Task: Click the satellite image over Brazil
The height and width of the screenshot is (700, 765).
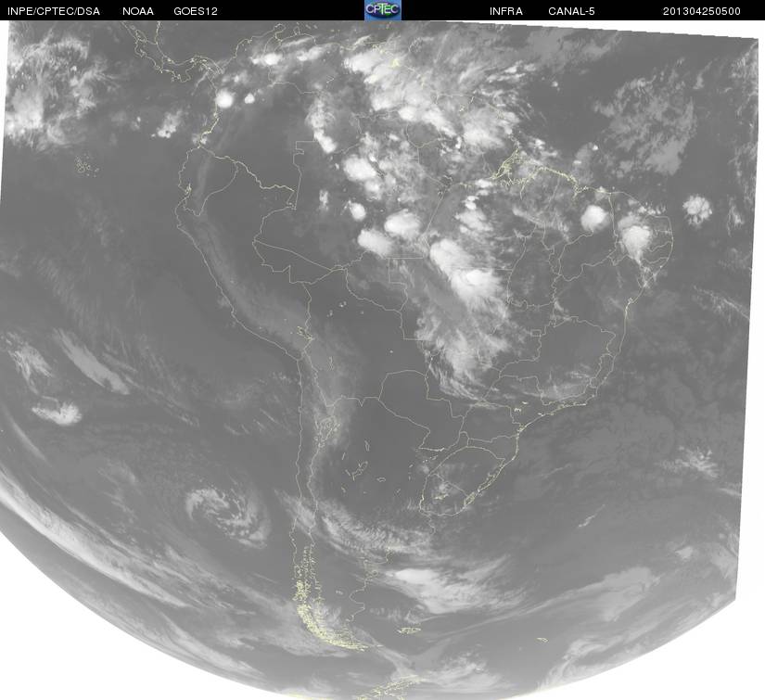Action: pos(382,360)
